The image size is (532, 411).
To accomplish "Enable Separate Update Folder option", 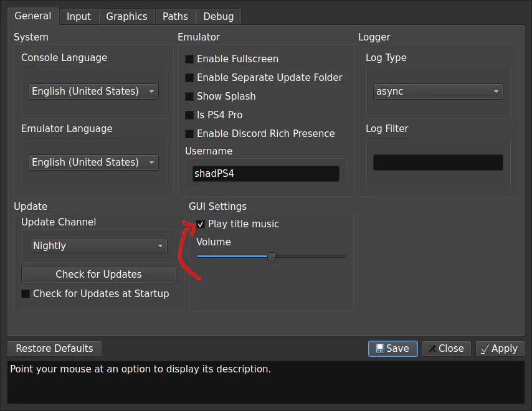I will point(189,78).
